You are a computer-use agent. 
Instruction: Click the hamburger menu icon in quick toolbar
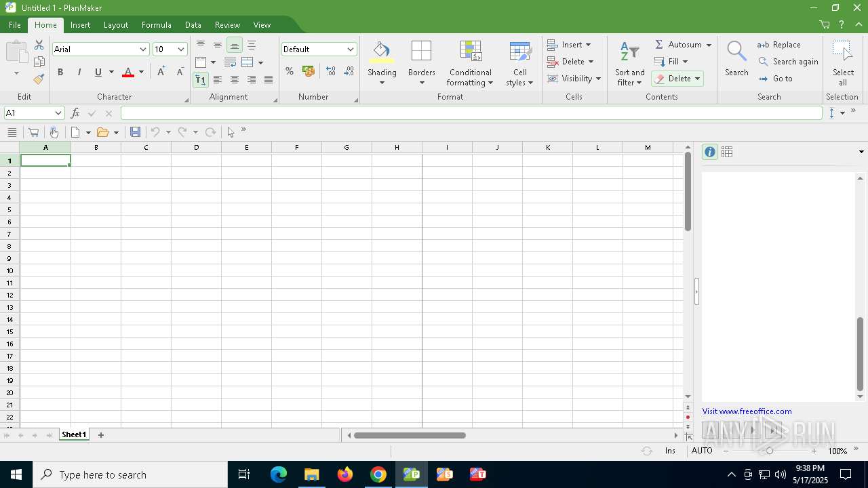click(x=12, y=132)
